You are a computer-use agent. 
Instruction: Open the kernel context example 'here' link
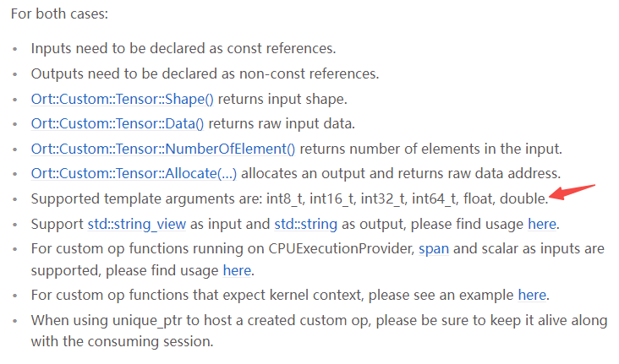pos(532,295)
